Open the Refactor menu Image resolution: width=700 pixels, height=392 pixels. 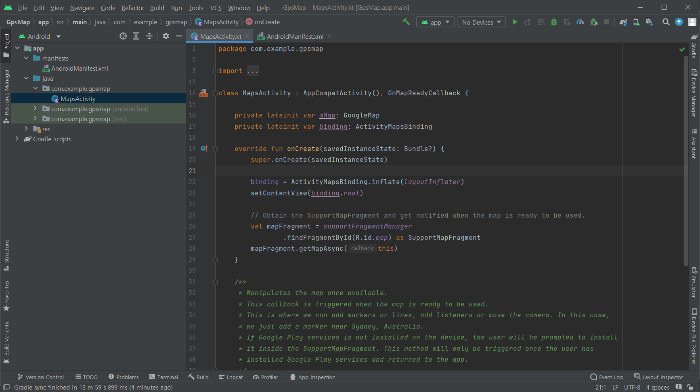tap(132, 8)
